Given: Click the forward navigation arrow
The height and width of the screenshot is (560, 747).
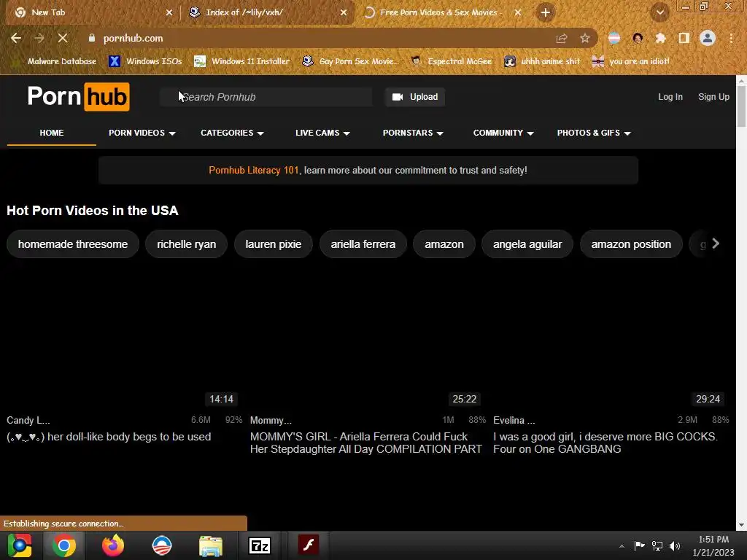Looking at the screenshot, I should [39, 38].
